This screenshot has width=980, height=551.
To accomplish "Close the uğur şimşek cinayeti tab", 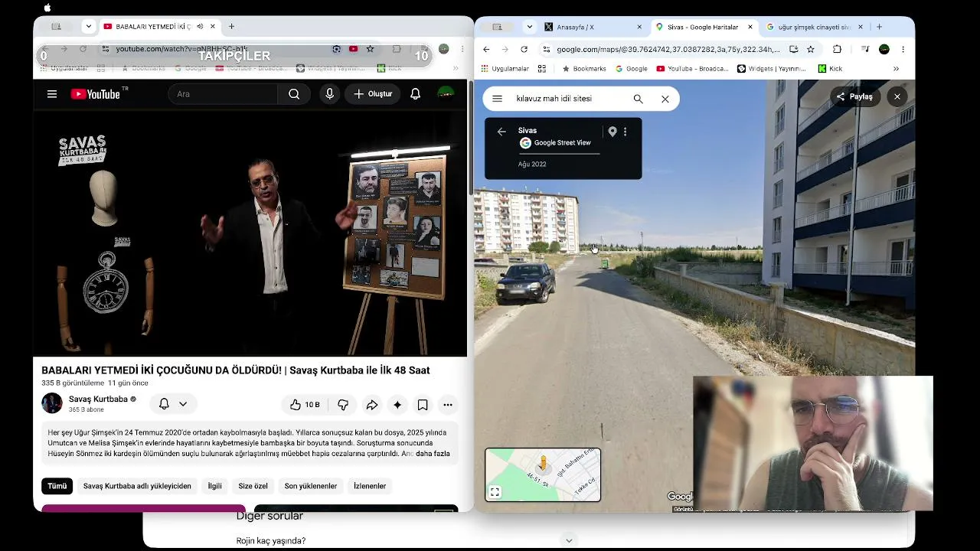I will click(860, 27).
